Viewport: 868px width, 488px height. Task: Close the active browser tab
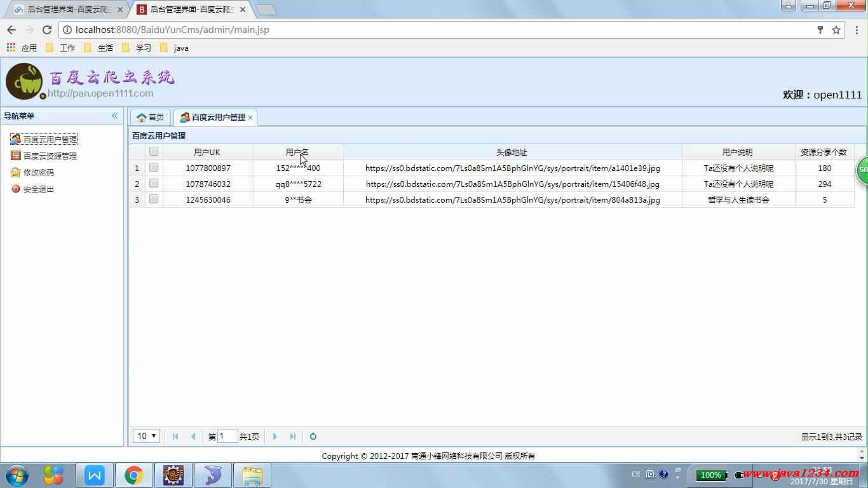tap(243, 10)
